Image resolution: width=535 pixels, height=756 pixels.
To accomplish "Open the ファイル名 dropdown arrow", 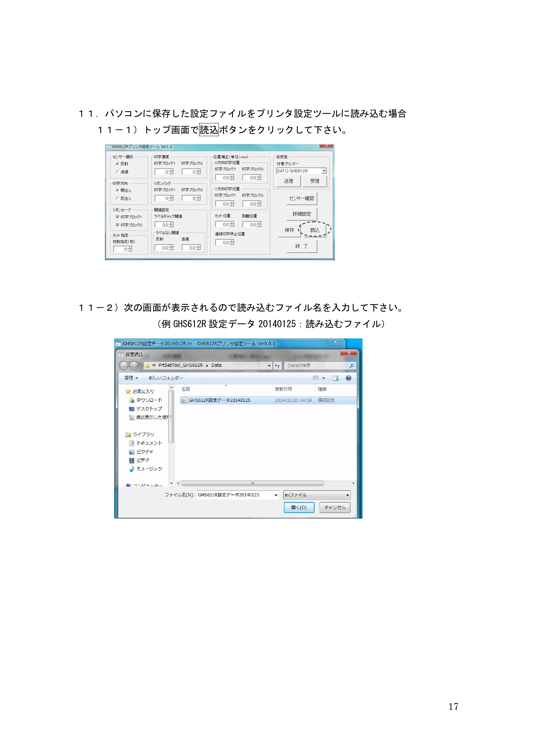I will [x=276, y=495].
